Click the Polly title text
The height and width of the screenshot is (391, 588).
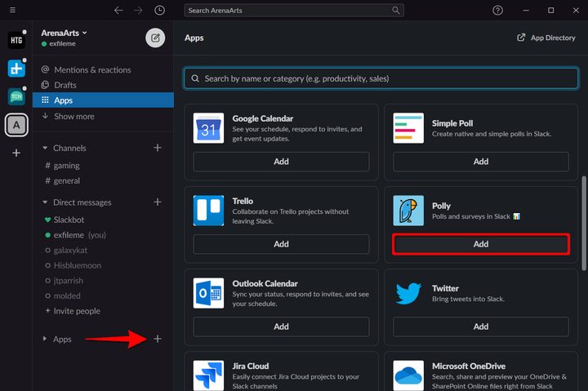click(x=441, y=206)
